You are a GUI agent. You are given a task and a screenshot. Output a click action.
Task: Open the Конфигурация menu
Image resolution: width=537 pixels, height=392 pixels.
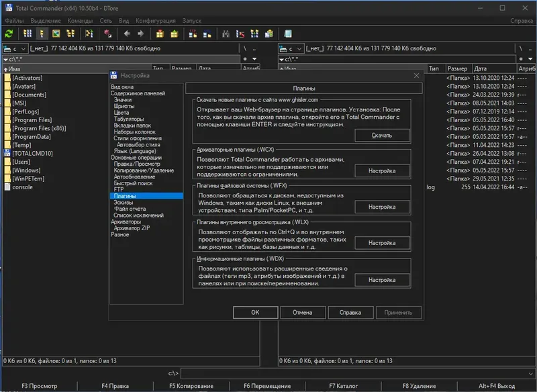(156, 21)
